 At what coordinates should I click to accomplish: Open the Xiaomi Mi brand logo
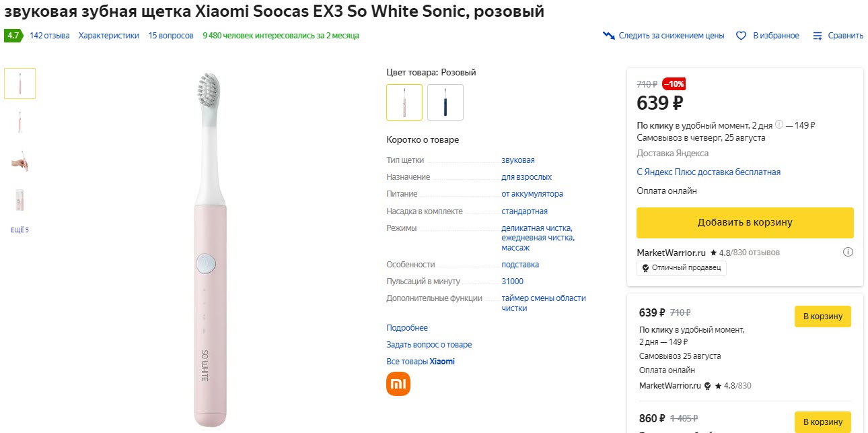pos(397,383)
